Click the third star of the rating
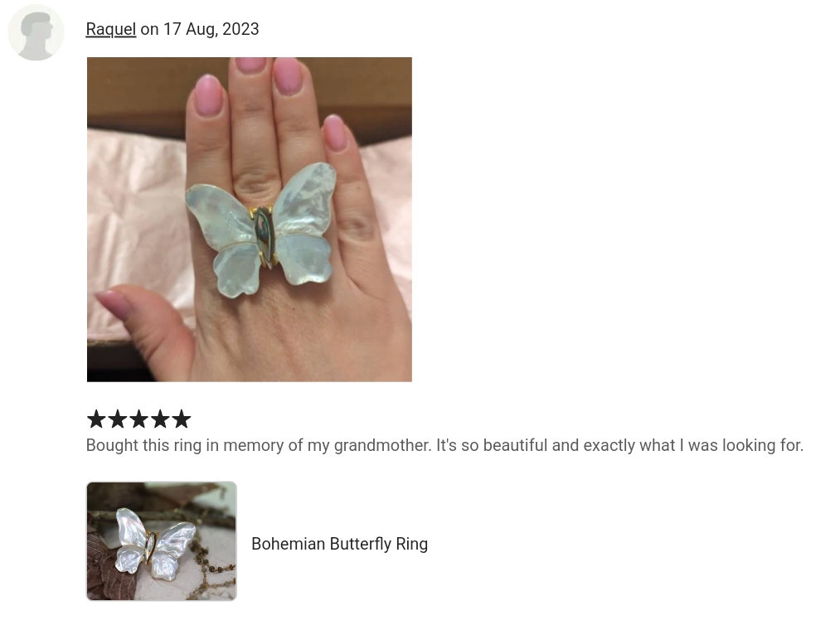 (x=138, y=419)
